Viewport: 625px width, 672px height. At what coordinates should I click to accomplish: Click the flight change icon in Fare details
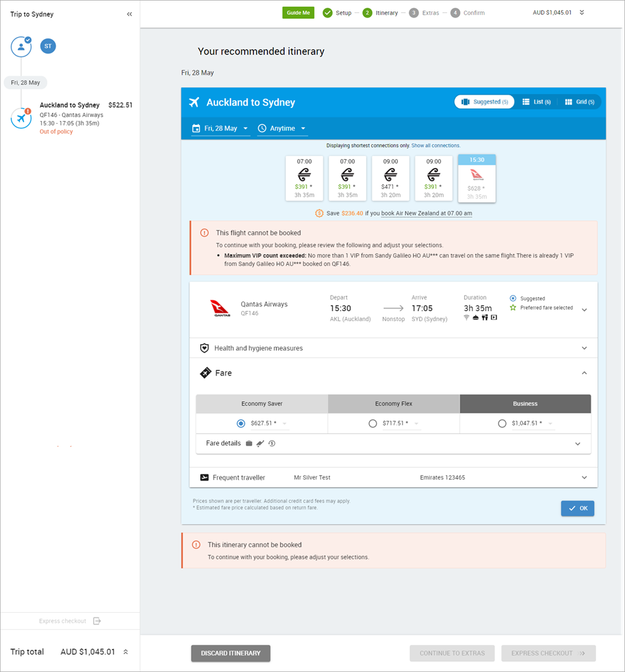pos(260,443)
